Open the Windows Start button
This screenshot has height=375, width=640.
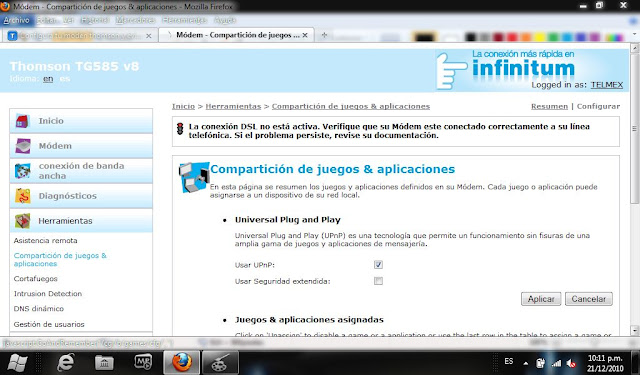click(17, 362)
